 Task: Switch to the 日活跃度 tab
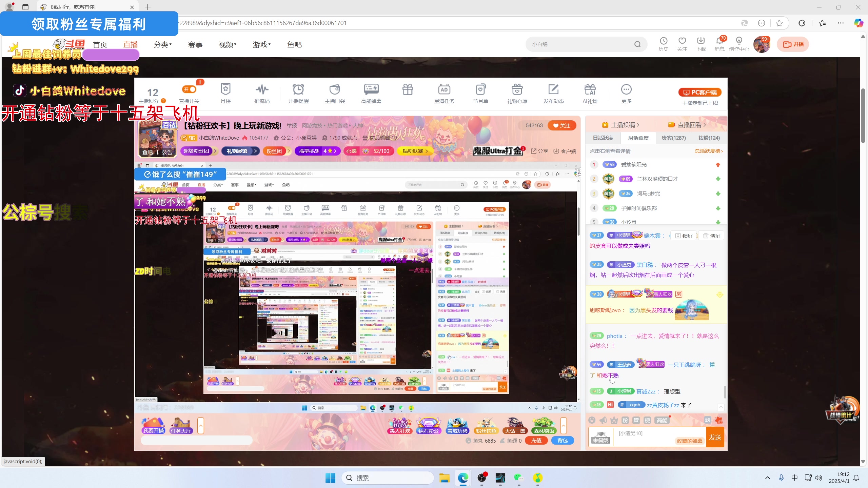(x=603, y=138)
